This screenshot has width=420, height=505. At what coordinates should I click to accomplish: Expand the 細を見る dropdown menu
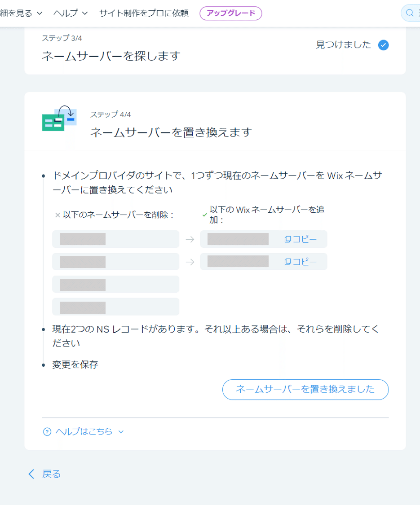point(21,13)
